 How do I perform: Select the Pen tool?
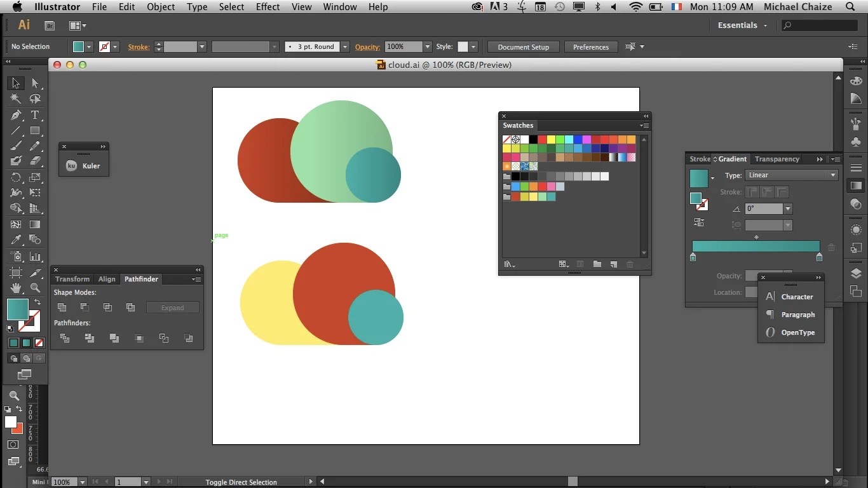[15, 116]
